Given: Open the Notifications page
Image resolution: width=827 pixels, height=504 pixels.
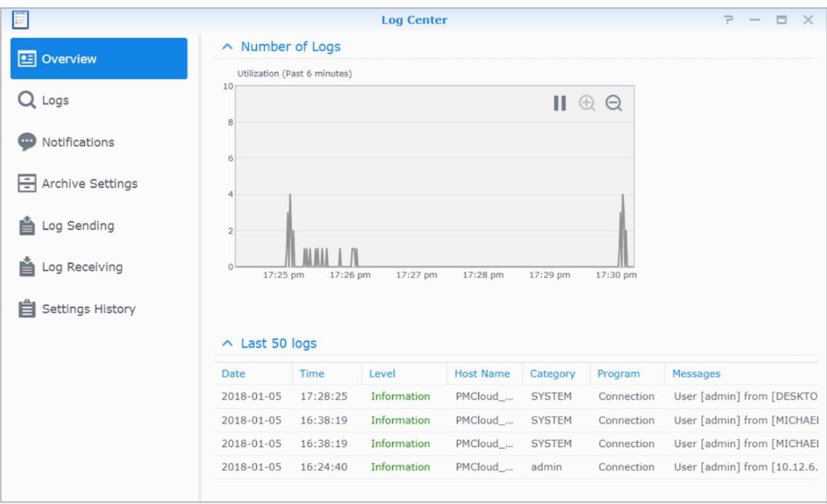Looking at the screenshot, I should click(99, 142).
